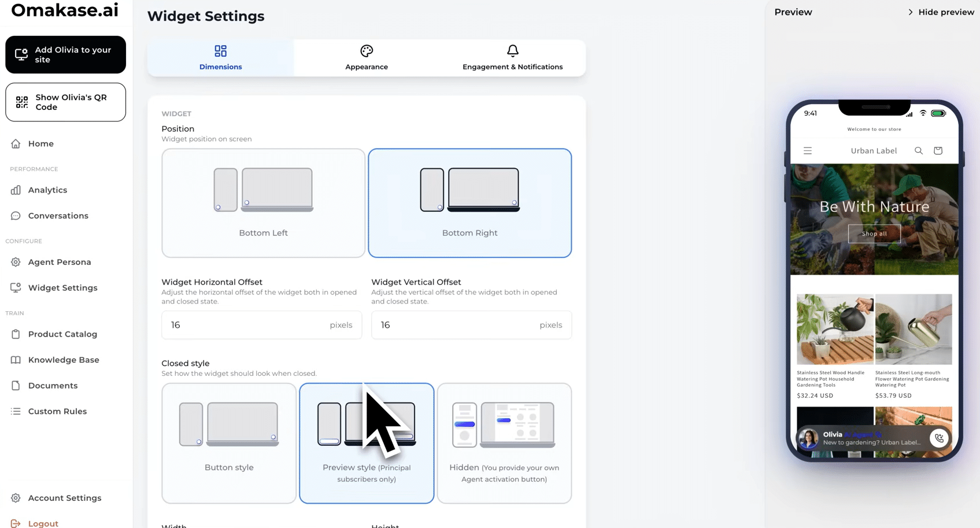Go to Home in sidebar
Viewport: 980px width, 528px height.
(40, 143)
